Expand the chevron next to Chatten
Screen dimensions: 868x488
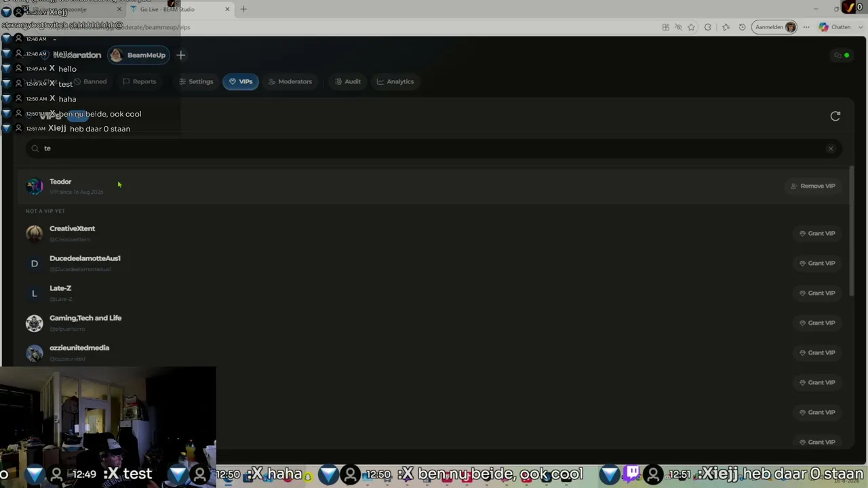(859, 27)
